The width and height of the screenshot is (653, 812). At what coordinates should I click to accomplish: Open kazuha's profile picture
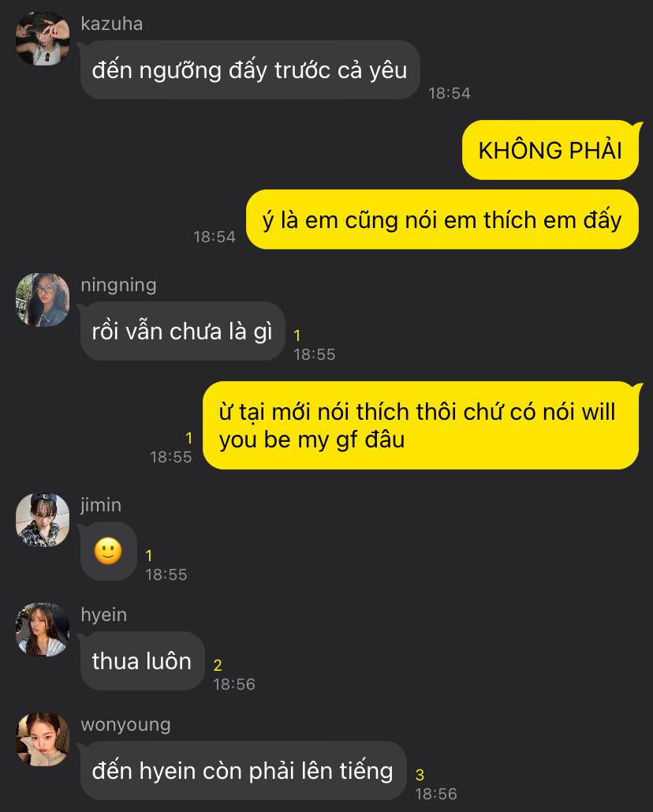pyautogui.click(x=43, y=39)
